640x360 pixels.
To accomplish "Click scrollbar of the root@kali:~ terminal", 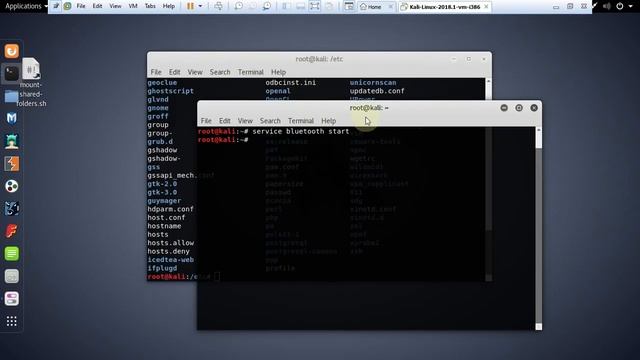I will coord(539,229).
